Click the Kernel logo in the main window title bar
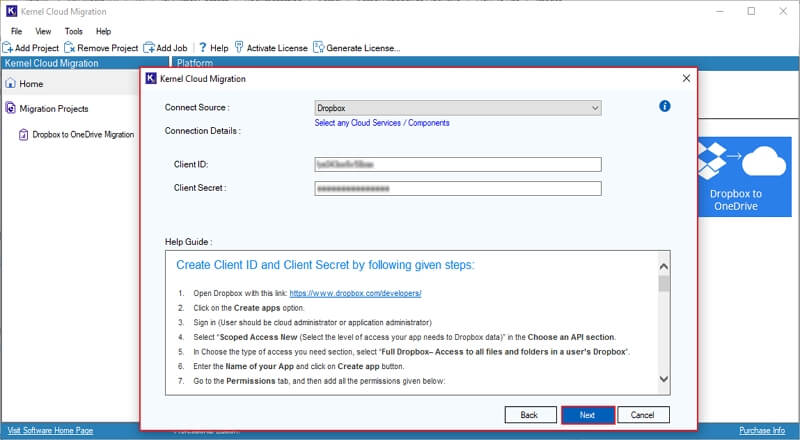Image resolution: width=800 pixels, height=440 pixels. pyautogui.click(x=11, y=11)
